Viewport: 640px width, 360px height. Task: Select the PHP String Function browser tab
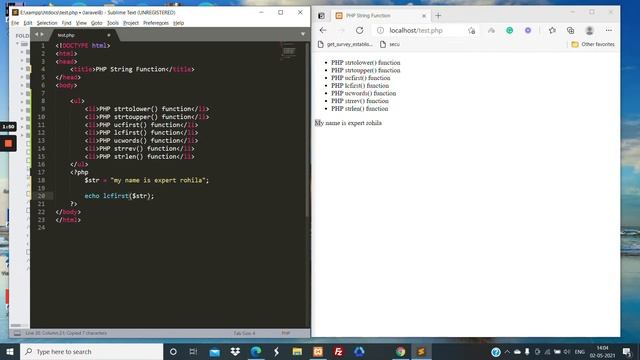(x=380, y=16)
